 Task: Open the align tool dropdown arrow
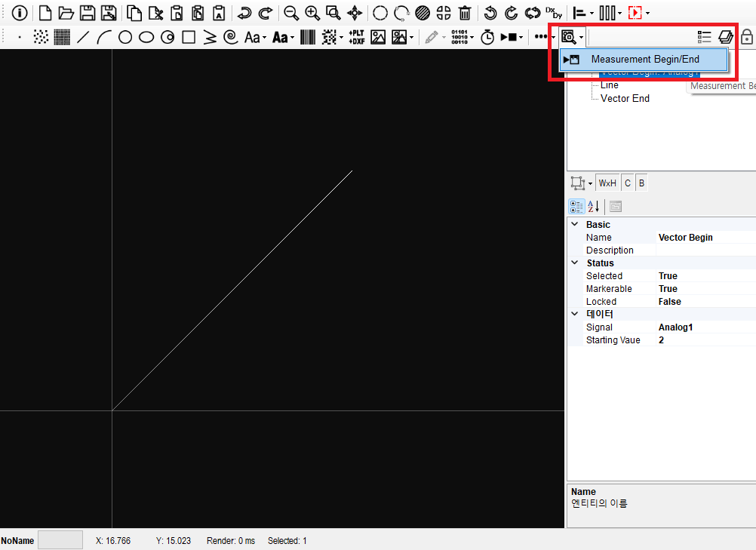(x=592, y=14)
